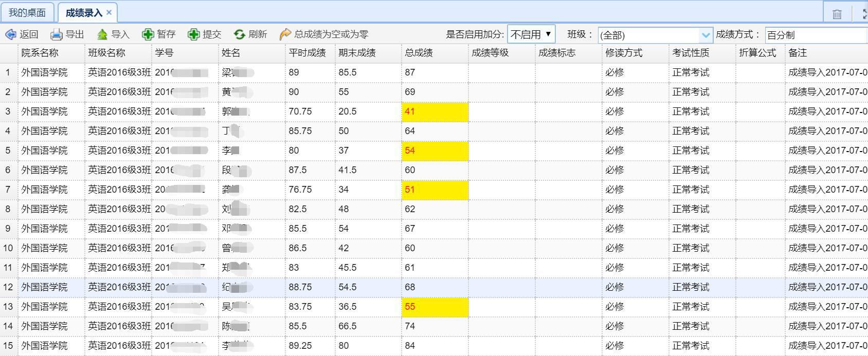Click the 期末成绩 column header
868x356 pixels.
357,53
